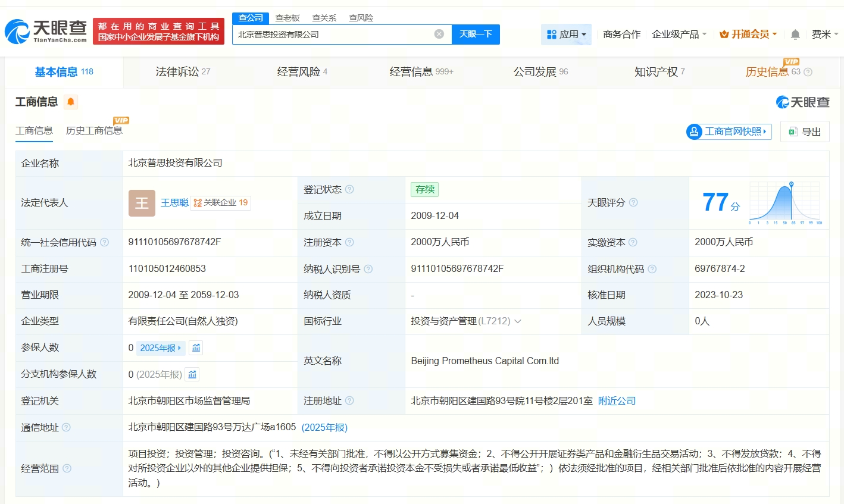Screen dimensions: 844x504
Task: Open the notification bell icon
Action: point(795,35)
